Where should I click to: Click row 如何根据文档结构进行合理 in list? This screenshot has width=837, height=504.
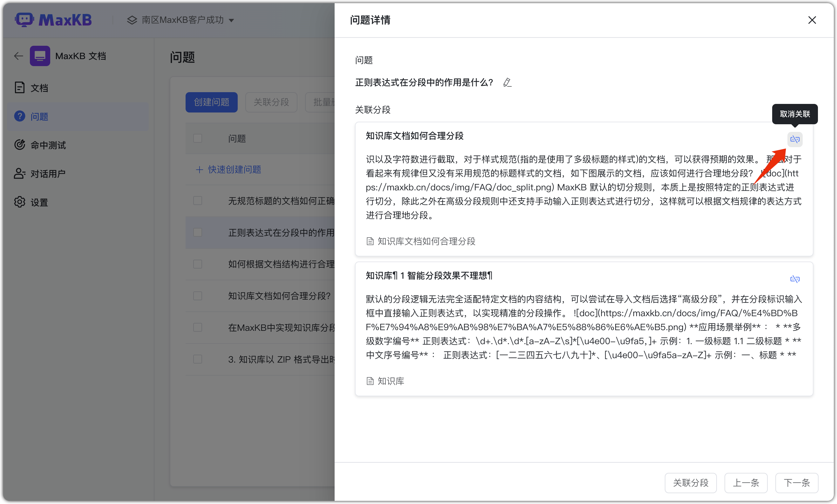point(260,264)
